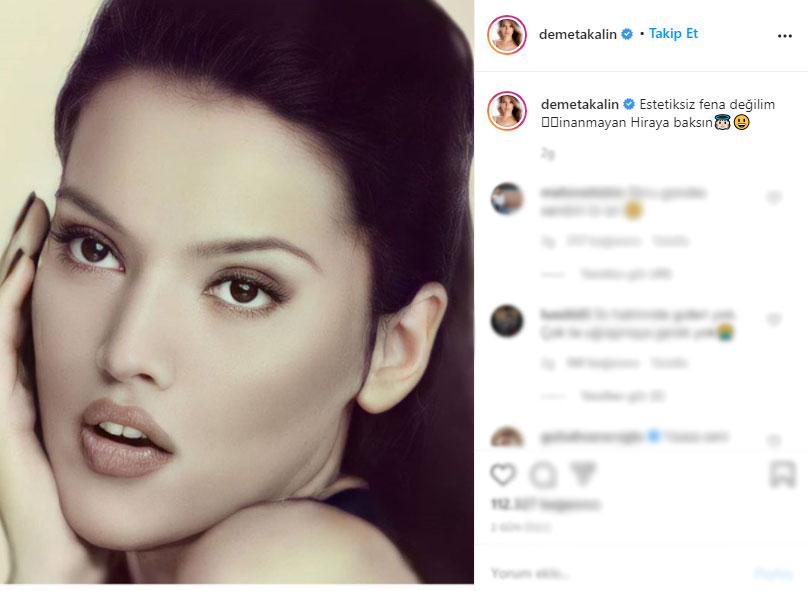Click the bookmark save icon
Viewport: 808px width, 591px height.
tap(782, 474)
